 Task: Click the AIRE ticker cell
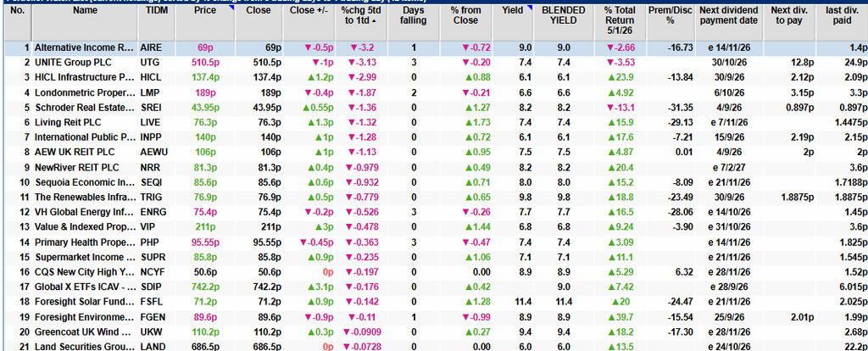[151, 48]
